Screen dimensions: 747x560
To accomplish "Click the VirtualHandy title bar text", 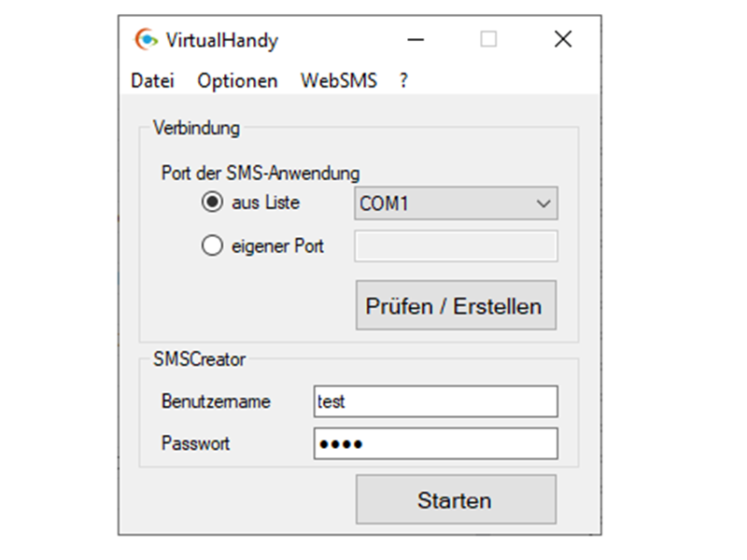I will (221, 40).
